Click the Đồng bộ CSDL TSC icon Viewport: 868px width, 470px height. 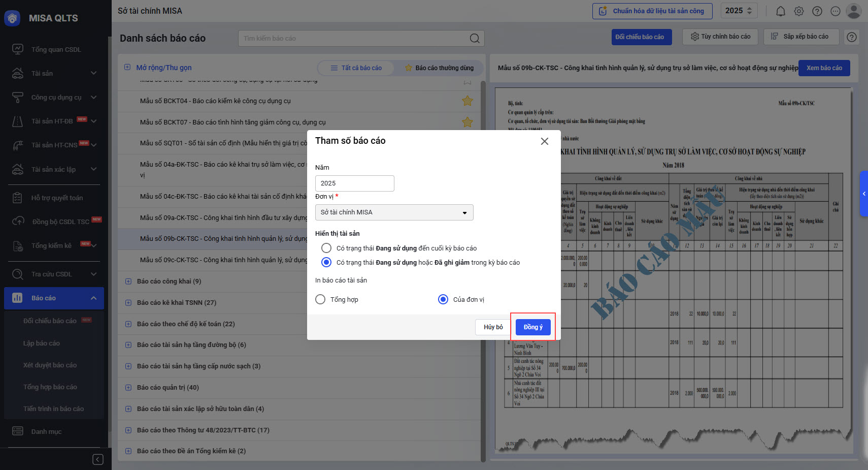click(18, 222)
